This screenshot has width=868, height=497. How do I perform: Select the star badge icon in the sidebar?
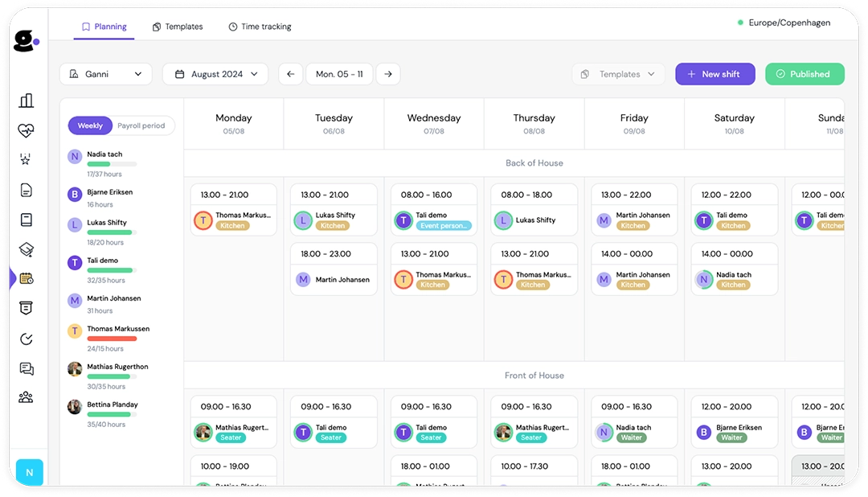tap(27, 158)
